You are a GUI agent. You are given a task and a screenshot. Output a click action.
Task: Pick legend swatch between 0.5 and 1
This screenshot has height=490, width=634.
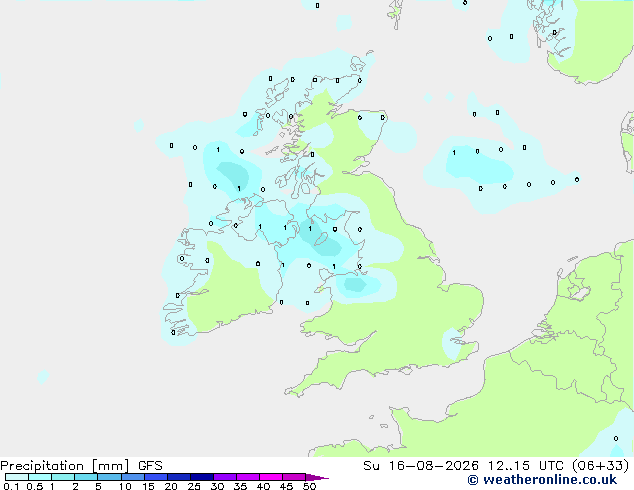pos(40,477)
